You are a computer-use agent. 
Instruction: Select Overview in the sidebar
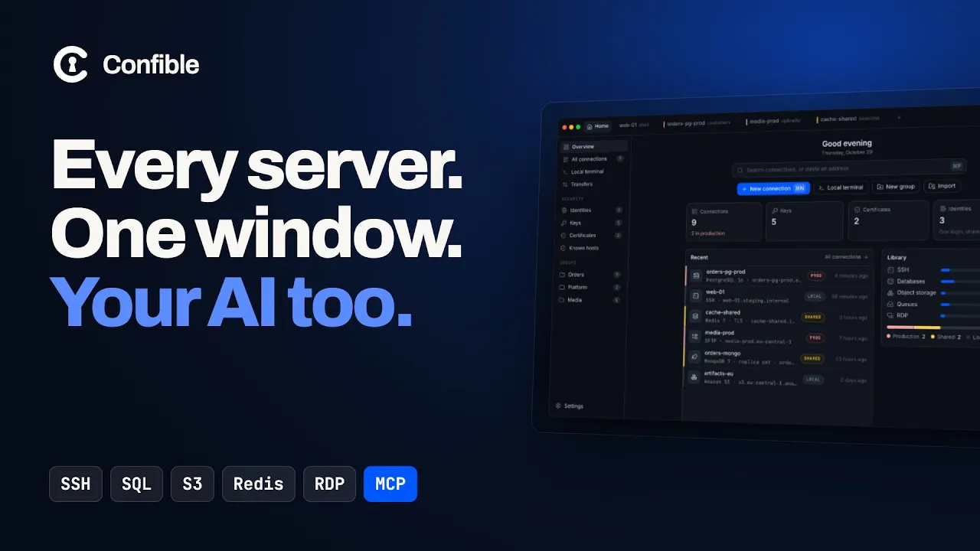coord(593,146)
